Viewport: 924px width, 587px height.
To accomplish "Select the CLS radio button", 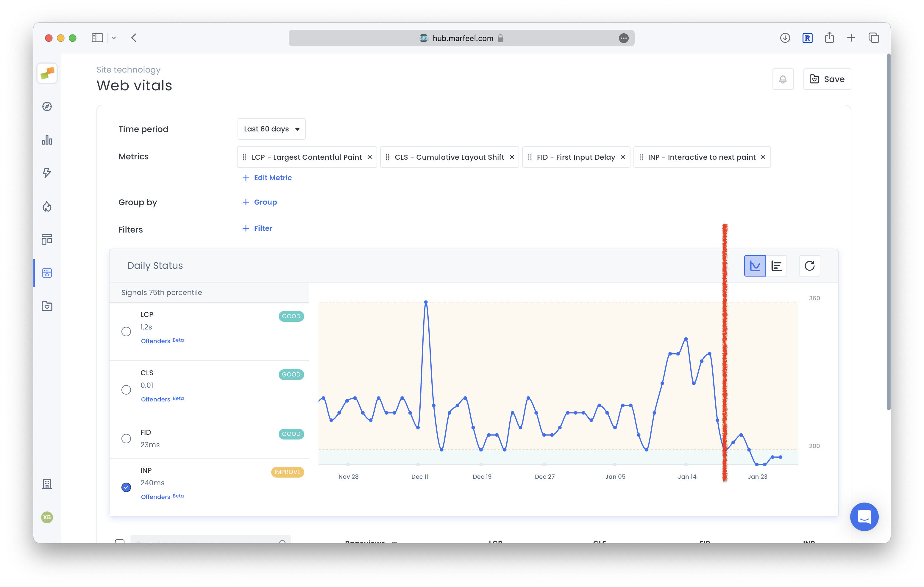I will (x=126, y=390).
